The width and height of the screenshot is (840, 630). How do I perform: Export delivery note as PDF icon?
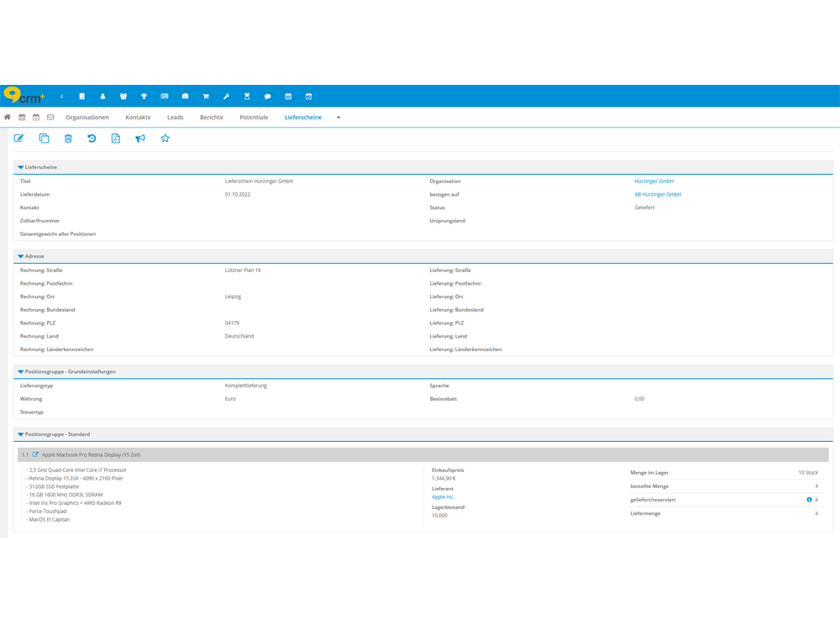[x=116, y=139]
